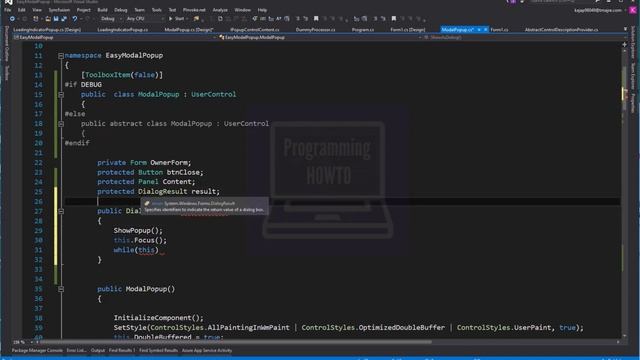
Task: Click the New Project toolbar icon
Action: (x=36, y=19)
